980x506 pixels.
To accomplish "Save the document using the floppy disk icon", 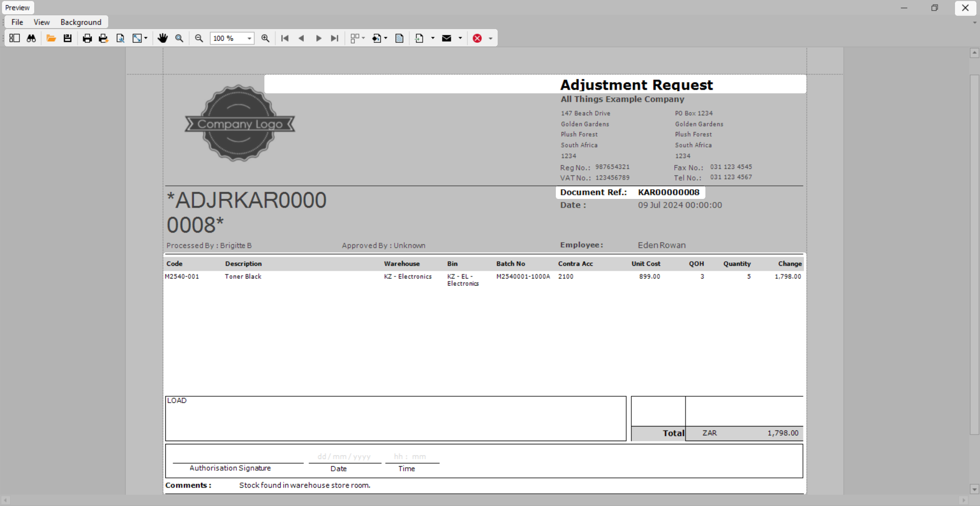I will (x=67, y=38).
